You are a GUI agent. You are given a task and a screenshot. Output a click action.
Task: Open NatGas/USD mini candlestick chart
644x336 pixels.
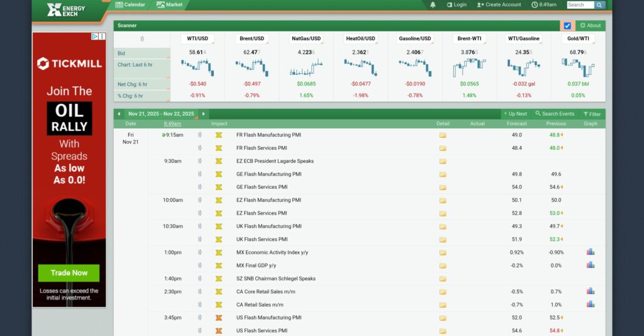[306, 67]
